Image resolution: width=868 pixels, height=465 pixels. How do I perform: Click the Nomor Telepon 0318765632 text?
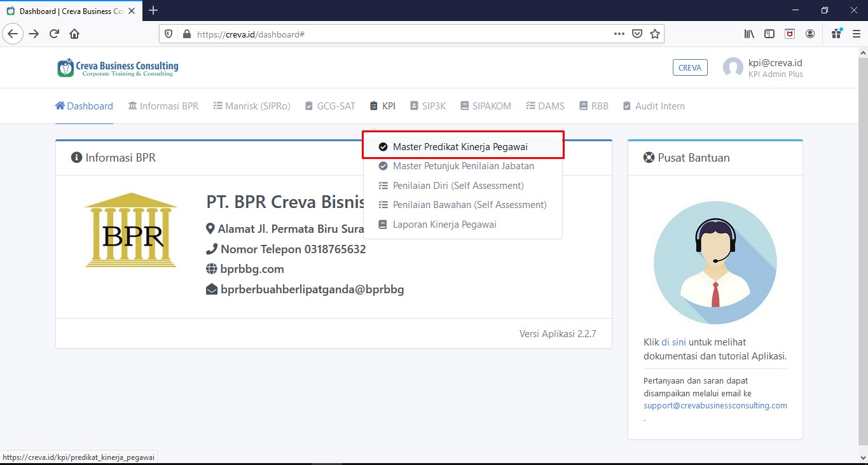293,249
